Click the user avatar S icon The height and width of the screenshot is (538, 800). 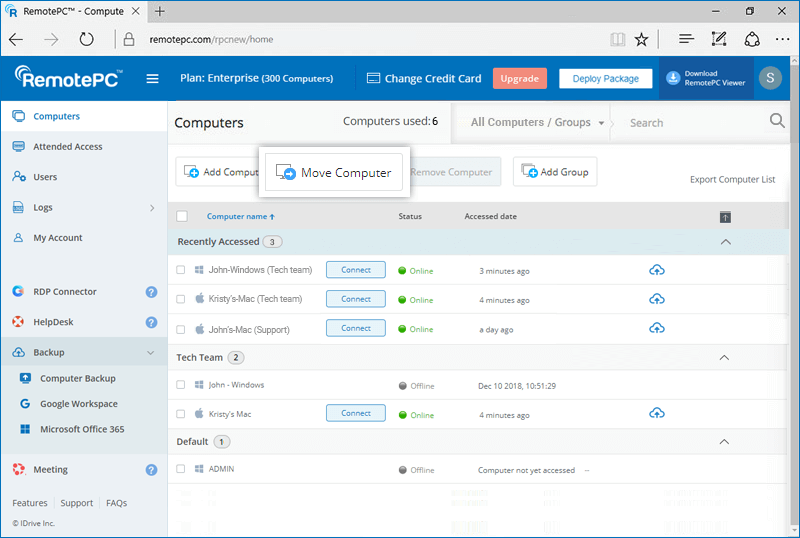click(769, 79)
